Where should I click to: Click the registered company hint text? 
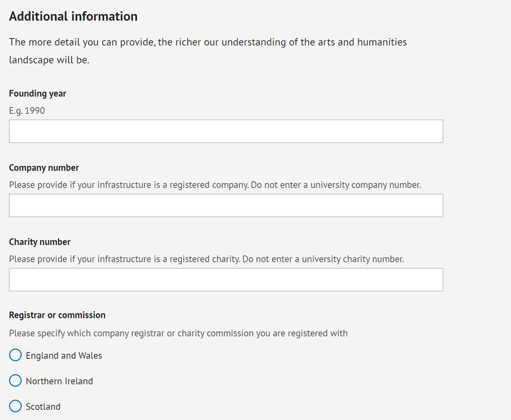215,185
